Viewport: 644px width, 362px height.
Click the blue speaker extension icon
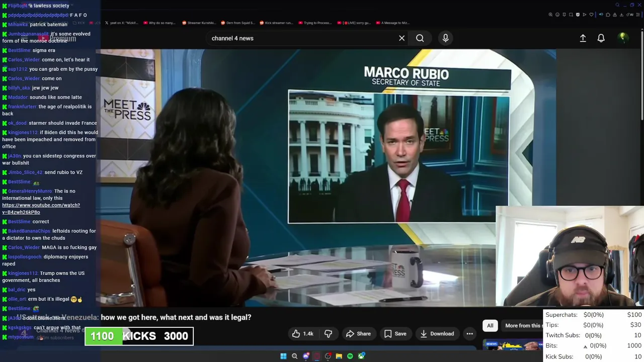click(601, 15)
